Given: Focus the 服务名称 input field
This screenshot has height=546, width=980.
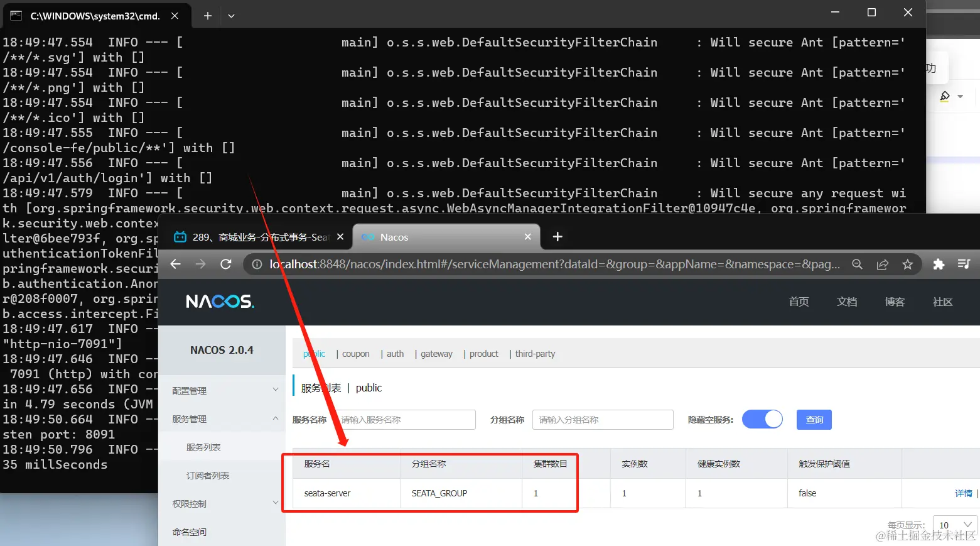Looking at the screenshot, I should tap(405, 420).
